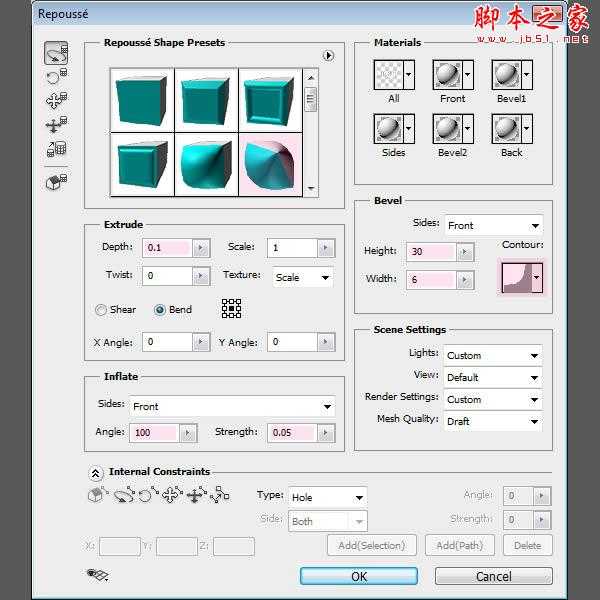Select the constraint roll tool icon

coord(148,495)
